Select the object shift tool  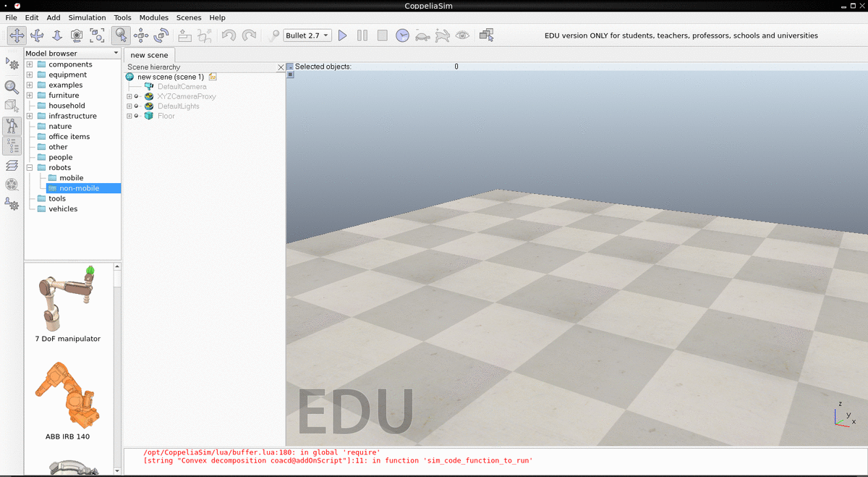[x=141, y=35]
